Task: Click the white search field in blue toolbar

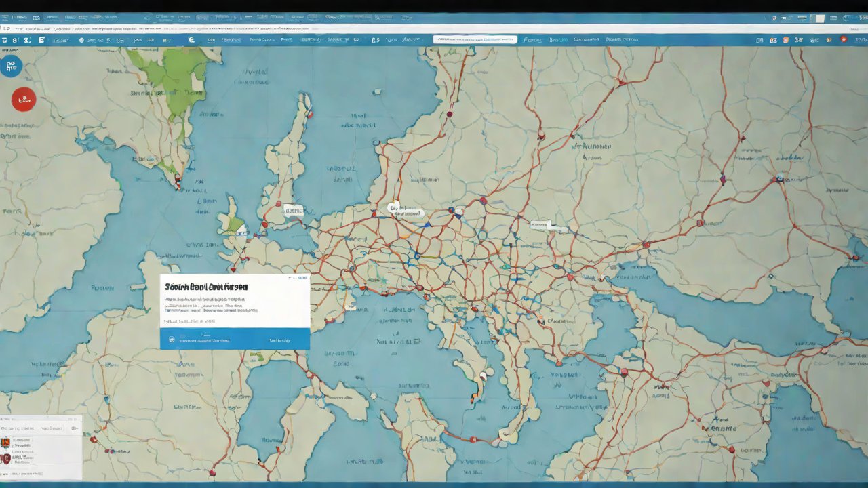Action: point(475,40)
